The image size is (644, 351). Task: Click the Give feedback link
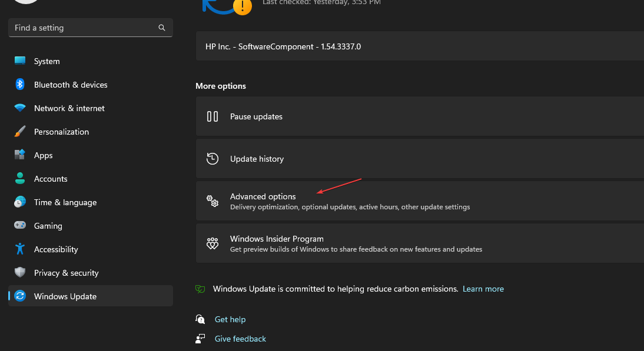pos(240,339)
